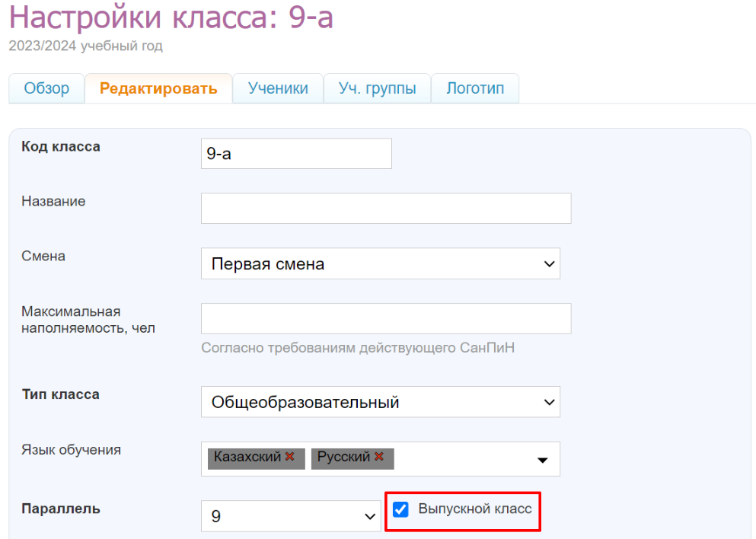756x539 pixels.
Task: Open the Обзор tab
Action: [46, 88]
